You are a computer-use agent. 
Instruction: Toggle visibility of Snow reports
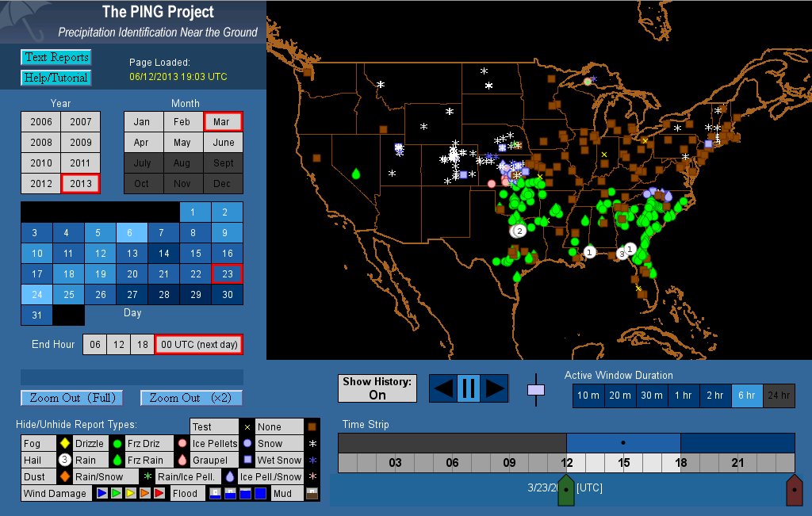270,443
